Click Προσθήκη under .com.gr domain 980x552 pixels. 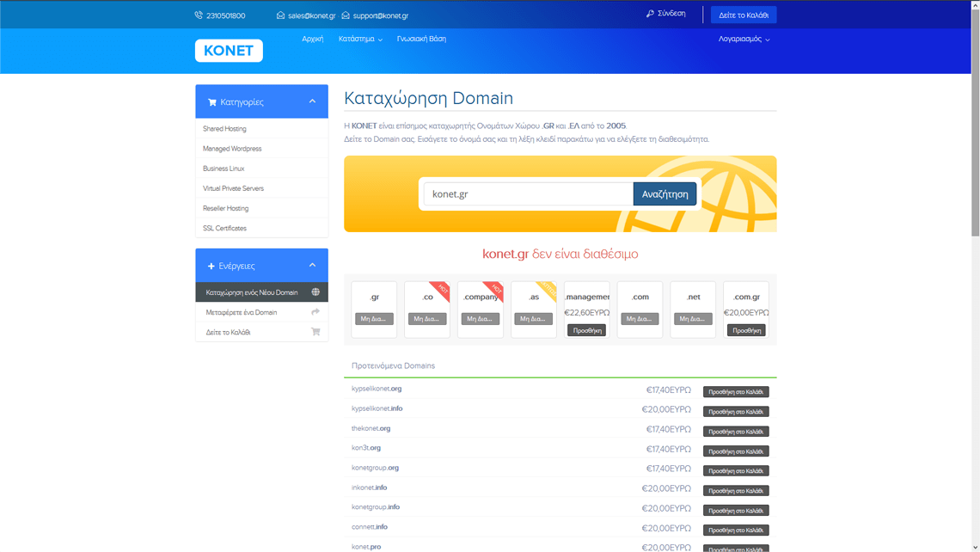click(746, 330)
